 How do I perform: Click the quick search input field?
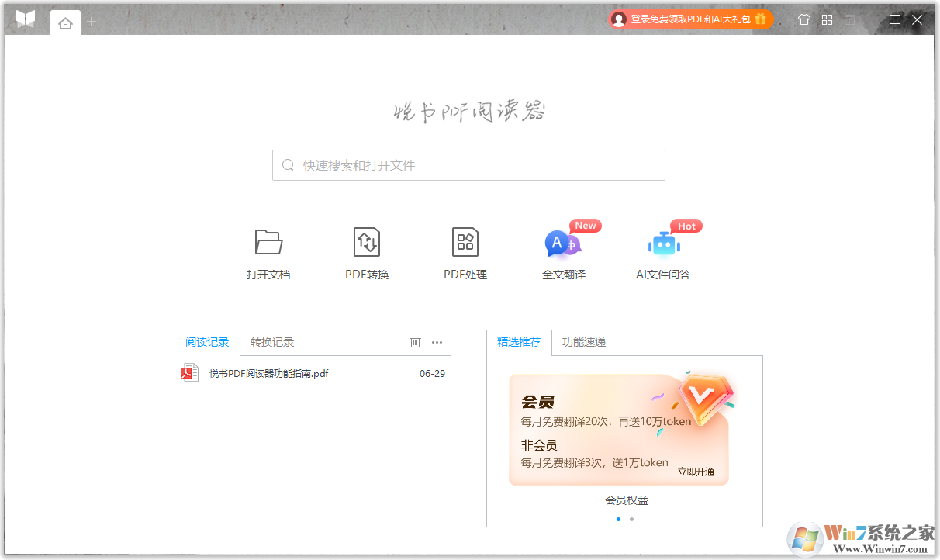(x=468, y=165)
